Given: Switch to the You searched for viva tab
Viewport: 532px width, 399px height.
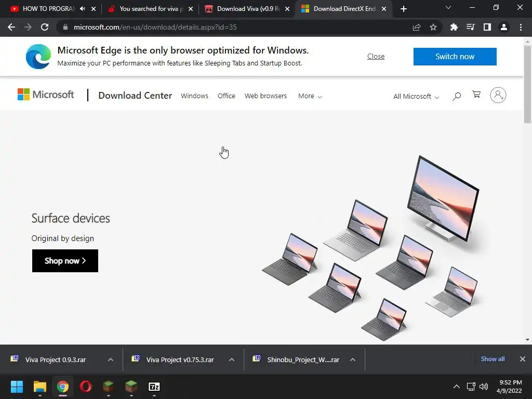Looking at the screenshot, I should (149, 9).
